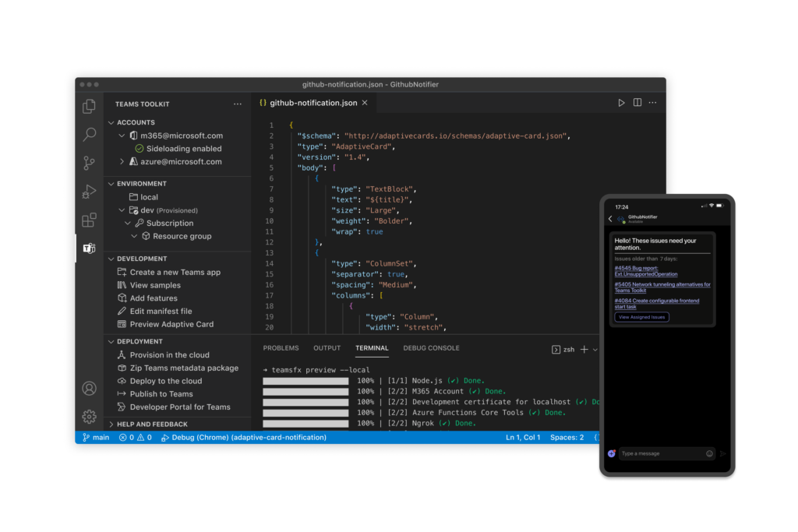Run the active file via play button

pyautogui.click(x=621, y=102)
